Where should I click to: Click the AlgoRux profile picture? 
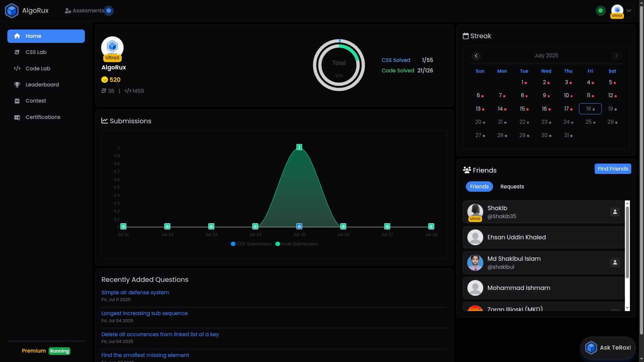tap(112, 47)
